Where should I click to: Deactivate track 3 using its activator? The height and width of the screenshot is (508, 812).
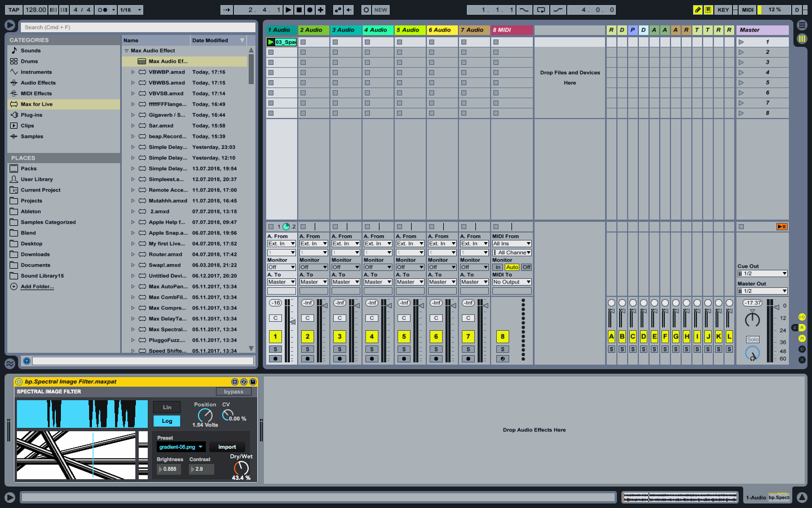[x=339, y=336]
